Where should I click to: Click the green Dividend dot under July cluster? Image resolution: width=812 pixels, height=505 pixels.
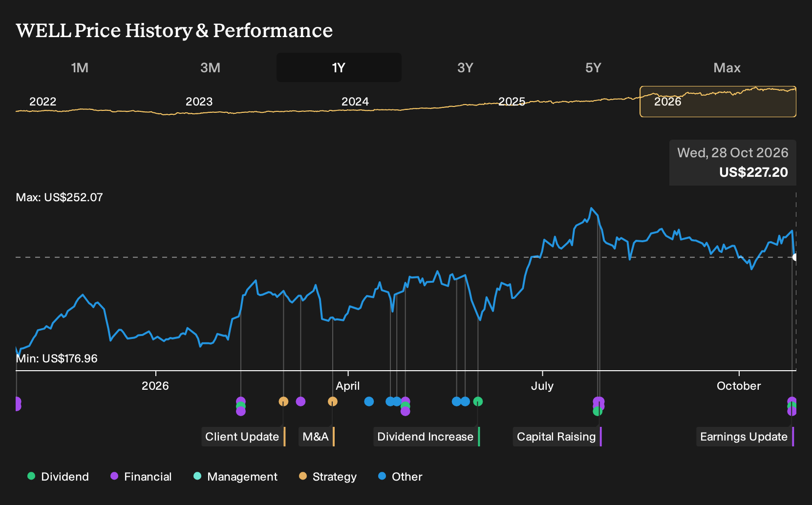[597, 411]
